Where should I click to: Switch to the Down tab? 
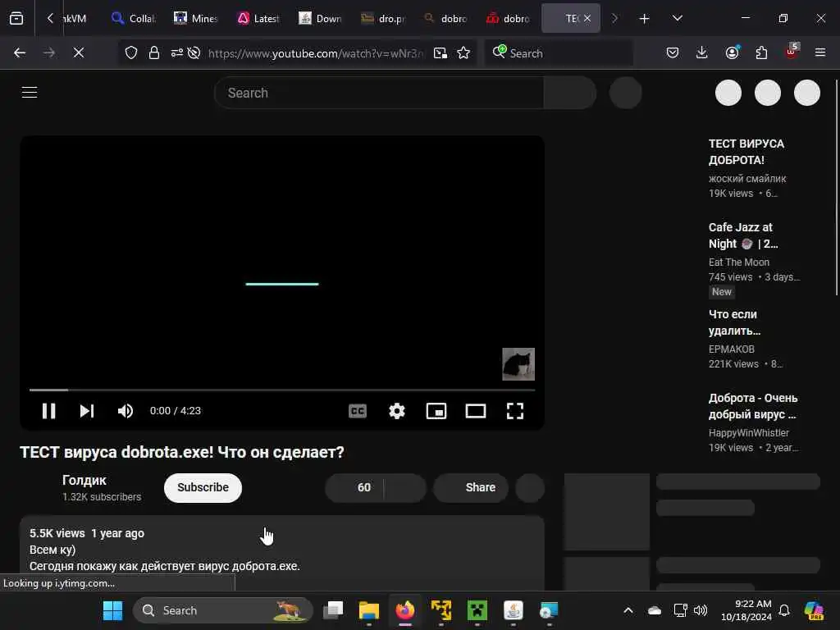tap(321, 18)
